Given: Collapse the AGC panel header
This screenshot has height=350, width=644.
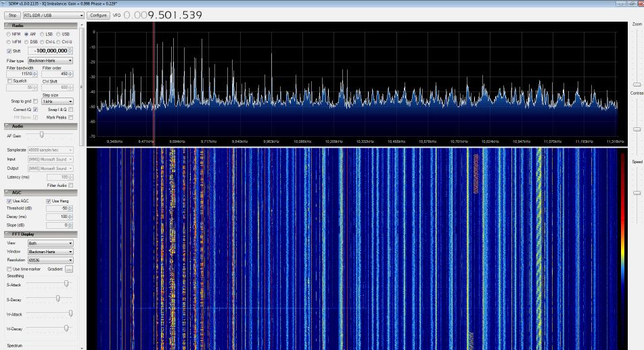Looking at the screenshot, I should [41, 192].
